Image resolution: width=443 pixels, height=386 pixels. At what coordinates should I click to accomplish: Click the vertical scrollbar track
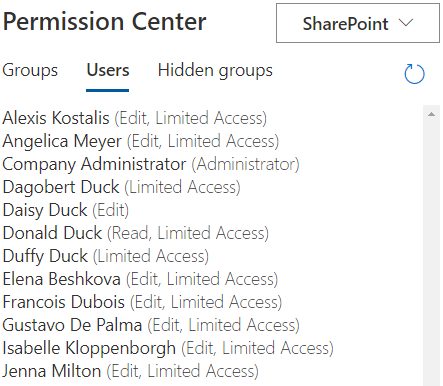[431, 253]
